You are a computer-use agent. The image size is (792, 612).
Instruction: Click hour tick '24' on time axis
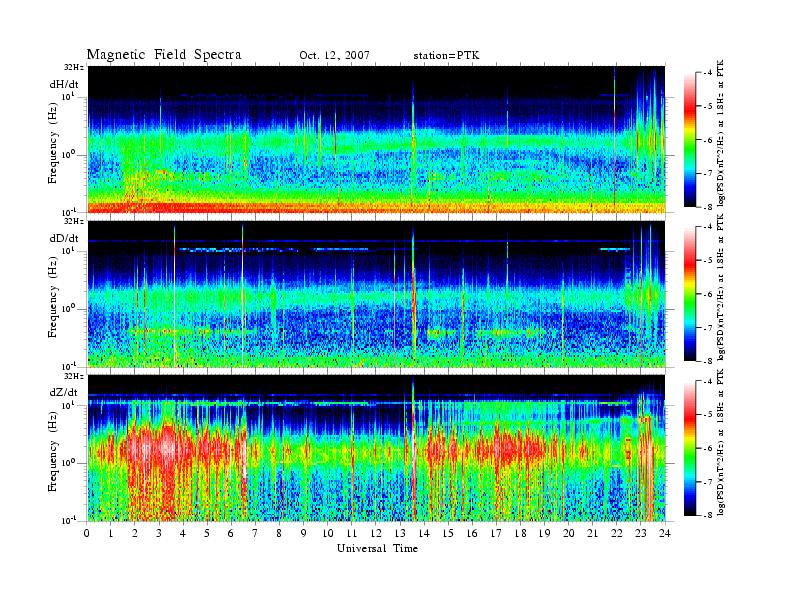[x=665, y=534]
